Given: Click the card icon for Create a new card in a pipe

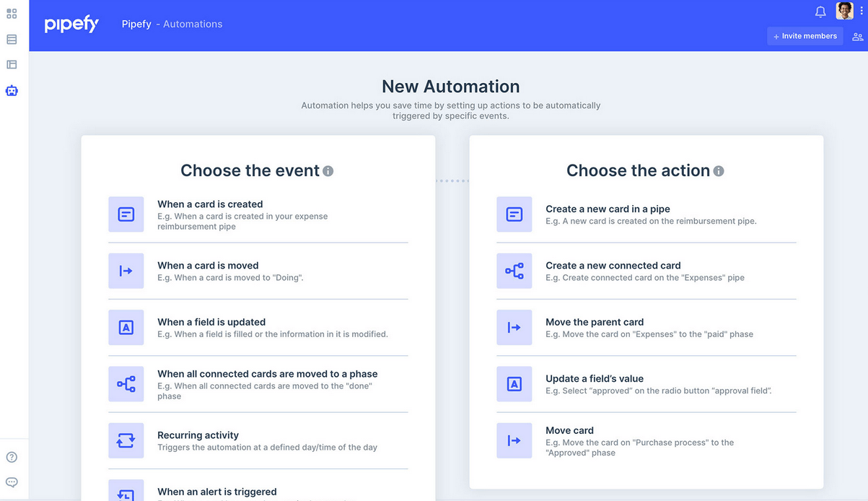Looking at the screenshot, I should (514, 214).
